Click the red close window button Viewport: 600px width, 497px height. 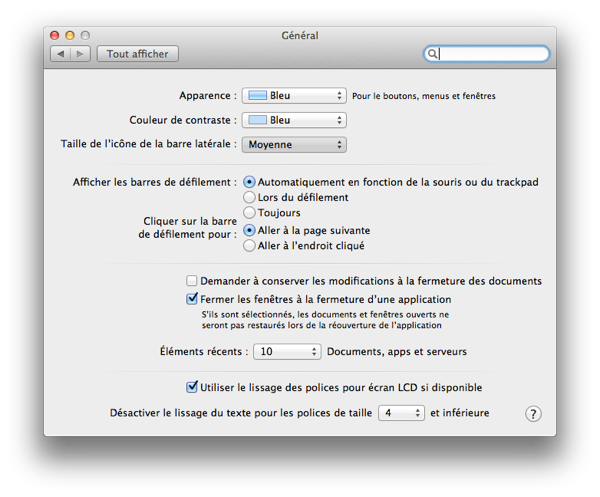pos(56,35)
